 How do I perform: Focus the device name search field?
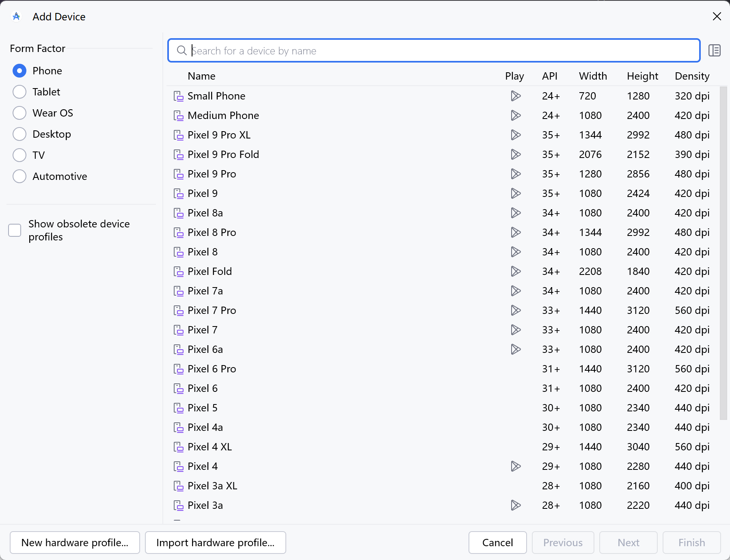pyautogui.click(x=443, y=51)
